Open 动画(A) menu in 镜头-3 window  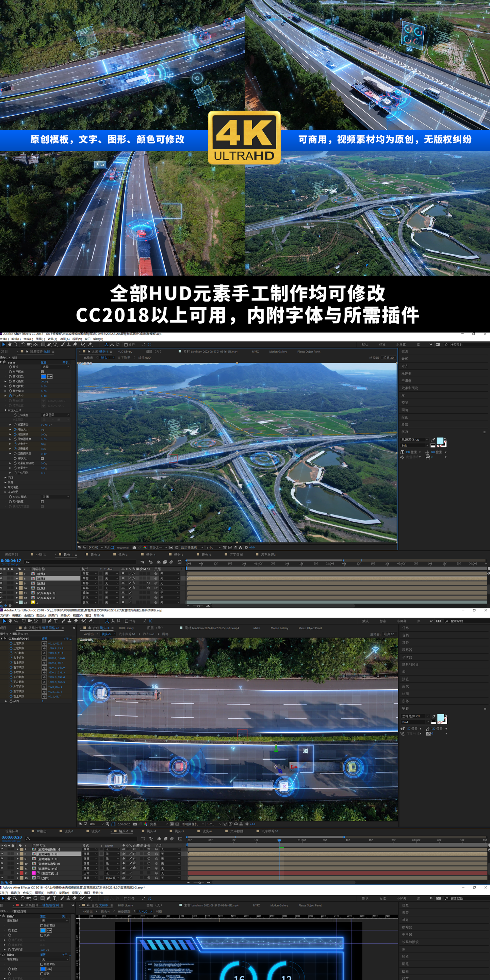point(65,616)
